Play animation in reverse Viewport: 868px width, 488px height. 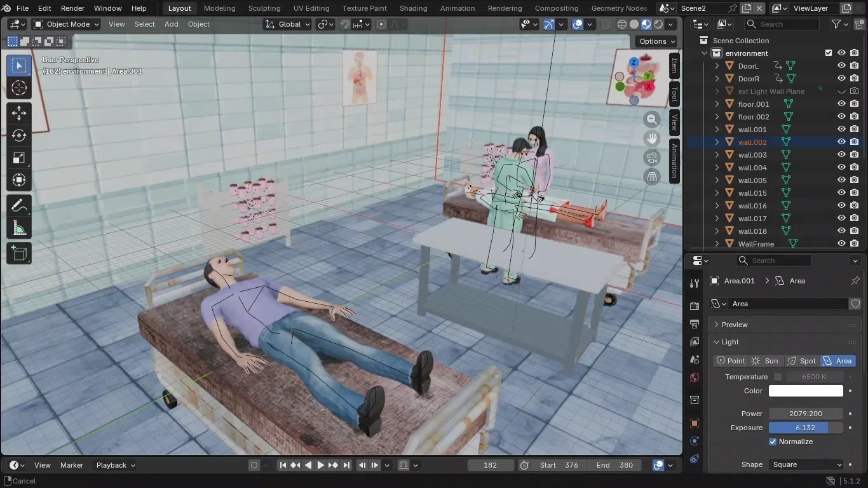click(308, 465)
